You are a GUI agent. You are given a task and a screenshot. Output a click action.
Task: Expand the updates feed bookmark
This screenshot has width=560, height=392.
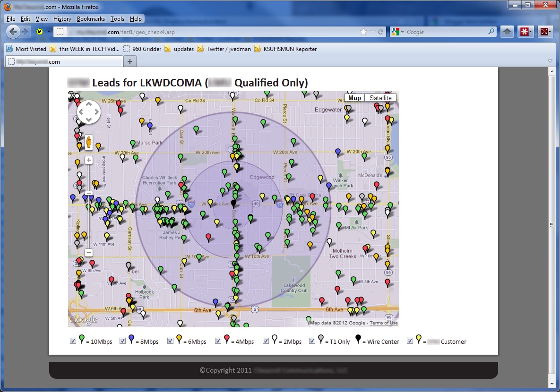(179, 49)
